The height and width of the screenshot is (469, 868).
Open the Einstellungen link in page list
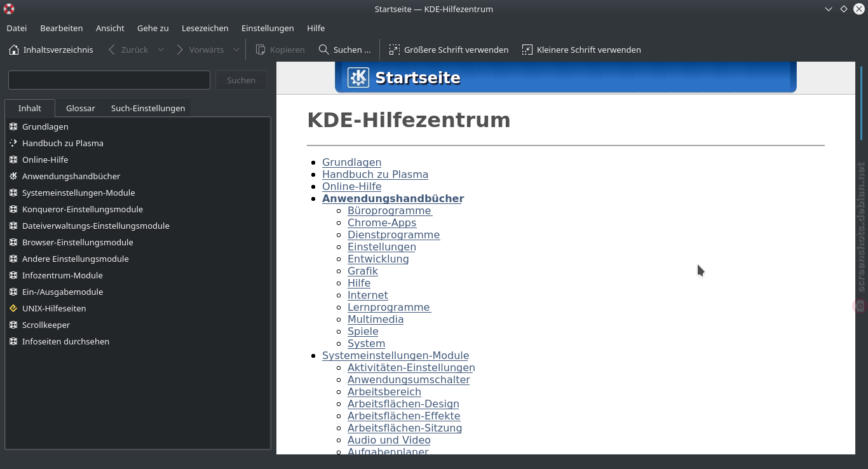[381, 247]
